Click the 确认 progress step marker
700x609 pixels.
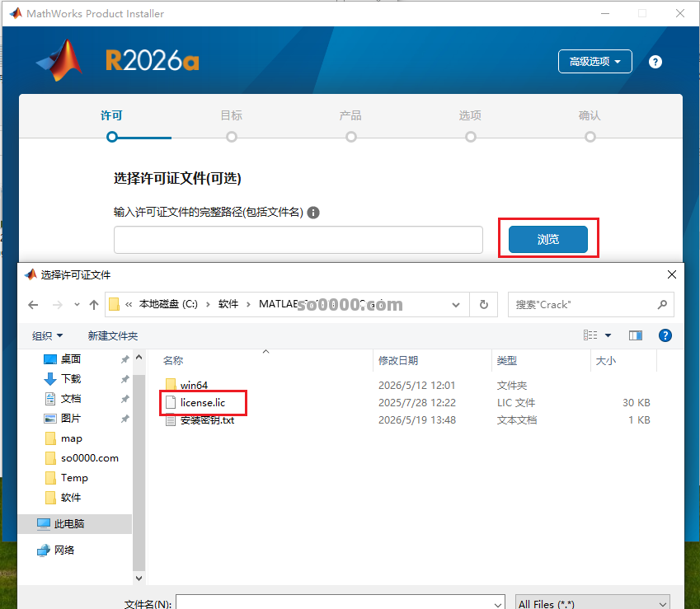point(590,137)
